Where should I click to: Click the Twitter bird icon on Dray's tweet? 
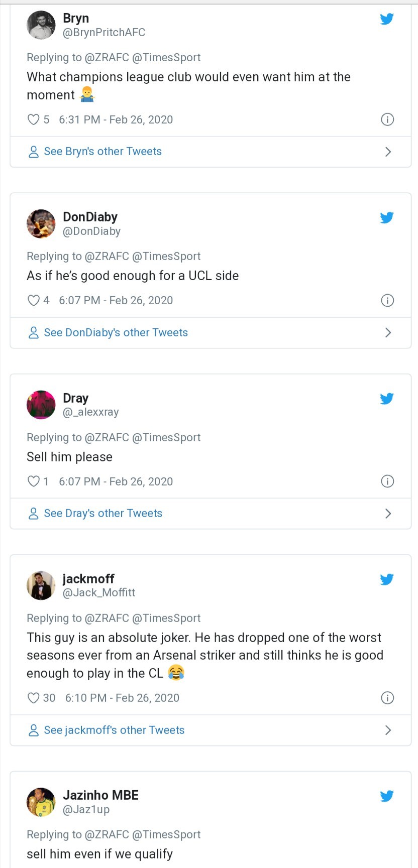[387, 399]
